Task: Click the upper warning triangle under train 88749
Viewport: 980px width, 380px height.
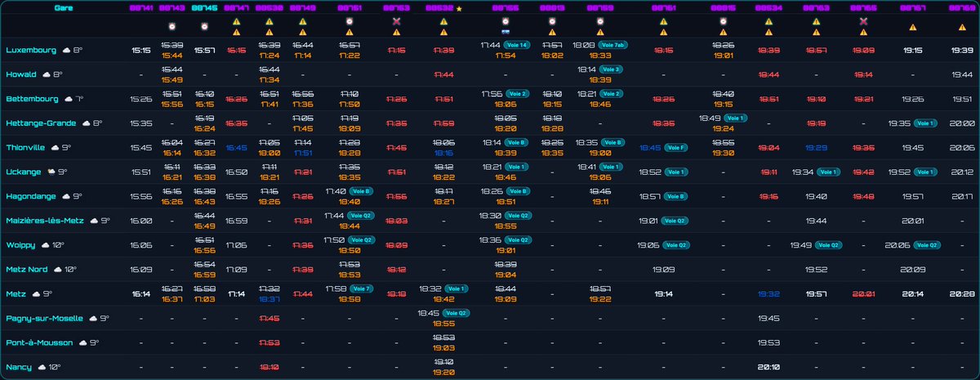Action: point(302,22)
